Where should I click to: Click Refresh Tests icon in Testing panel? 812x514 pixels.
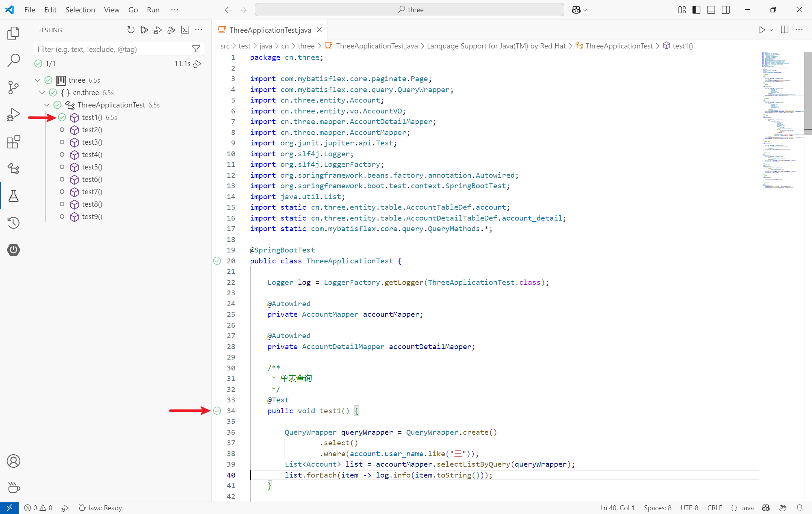tap(130, 30)
